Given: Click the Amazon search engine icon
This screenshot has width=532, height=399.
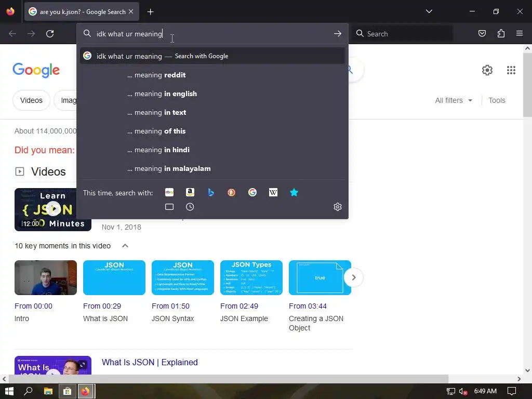Looking at the screenshot, I should pyautogui.click(x=190, y=192).
